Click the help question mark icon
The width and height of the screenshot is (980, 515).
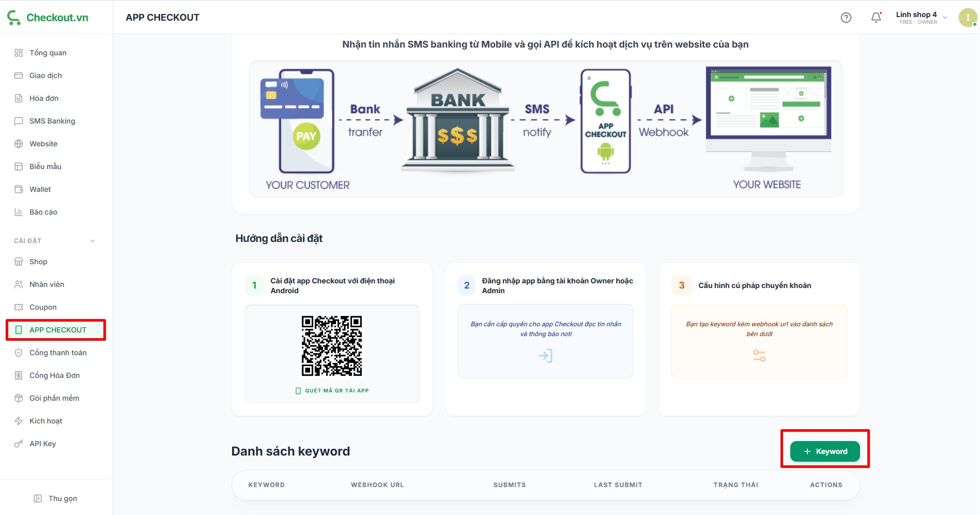click(x=846, y=18)
